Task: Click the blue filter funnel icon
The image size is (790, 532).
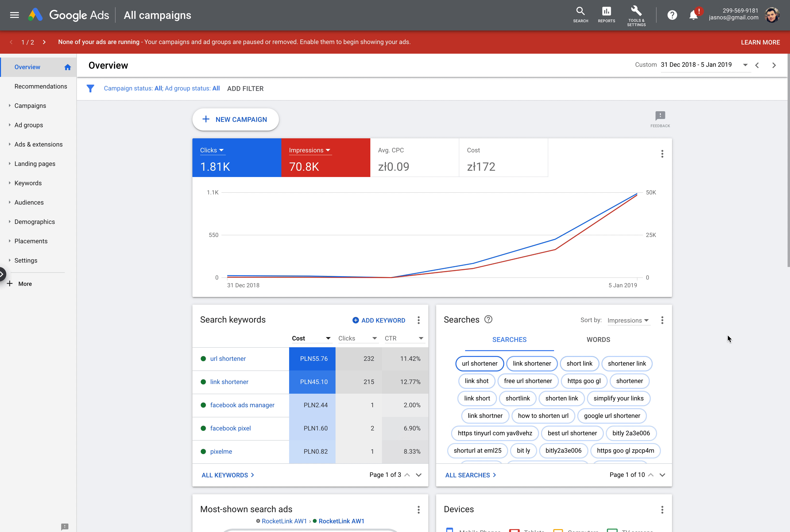Action: [90, 89]
